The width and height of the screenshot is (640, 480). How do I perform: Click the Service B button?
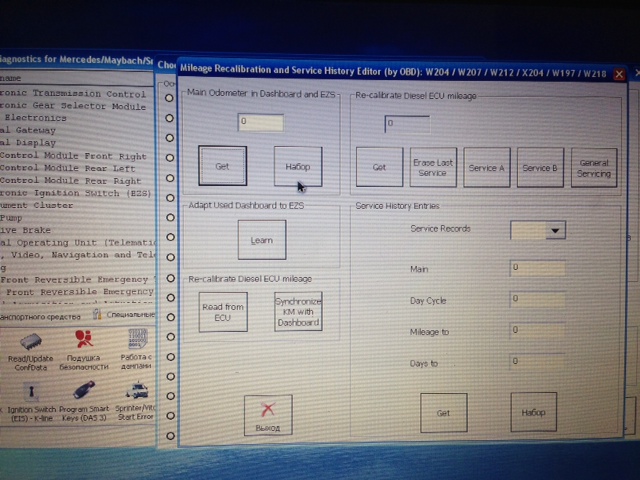point(540,168)
